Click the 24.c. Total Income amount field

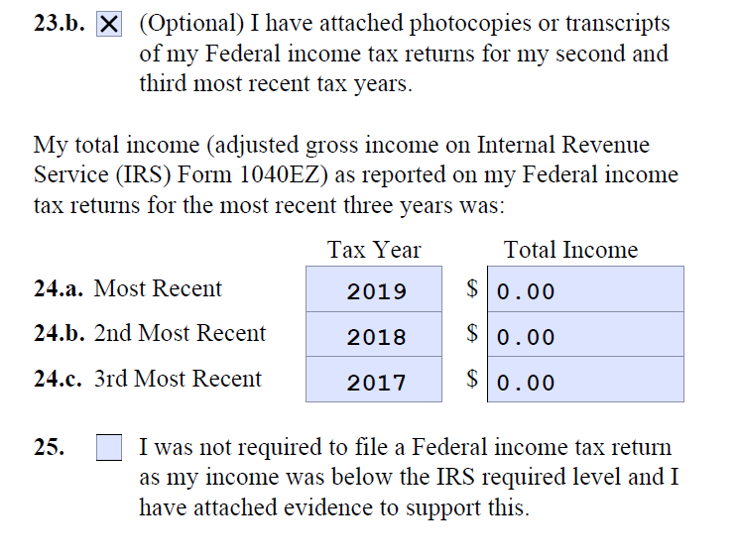click(585, 380)
